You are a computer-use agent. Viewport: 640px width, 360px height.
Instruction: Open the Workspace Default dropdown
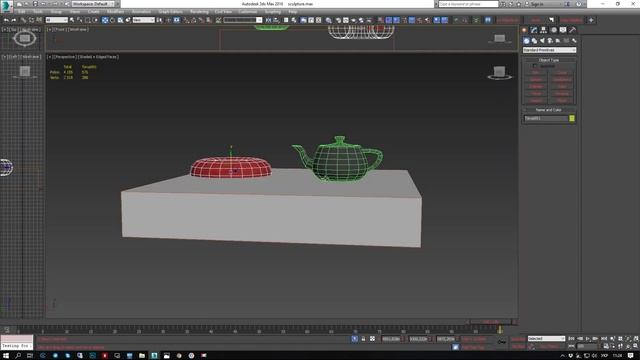pos(93,4)
